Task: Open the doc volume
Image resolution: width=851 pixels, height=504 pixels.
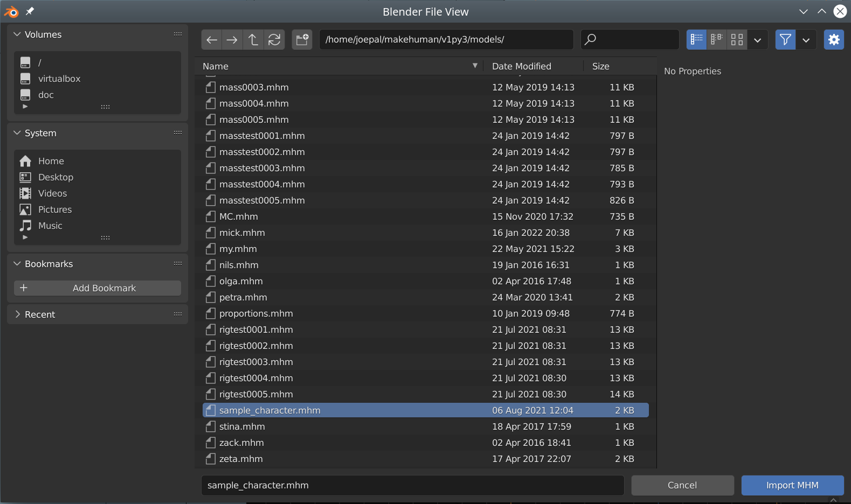Action: click(97, 95)
